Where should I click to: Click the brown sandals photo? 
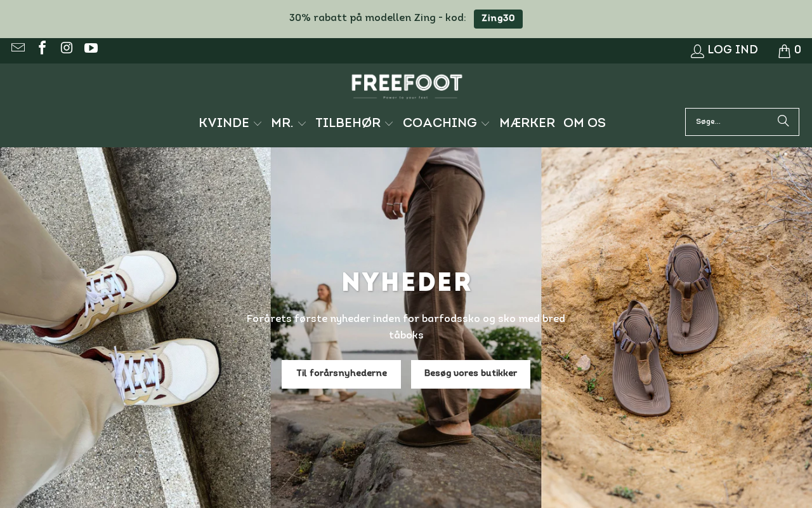tap(676, 328)
